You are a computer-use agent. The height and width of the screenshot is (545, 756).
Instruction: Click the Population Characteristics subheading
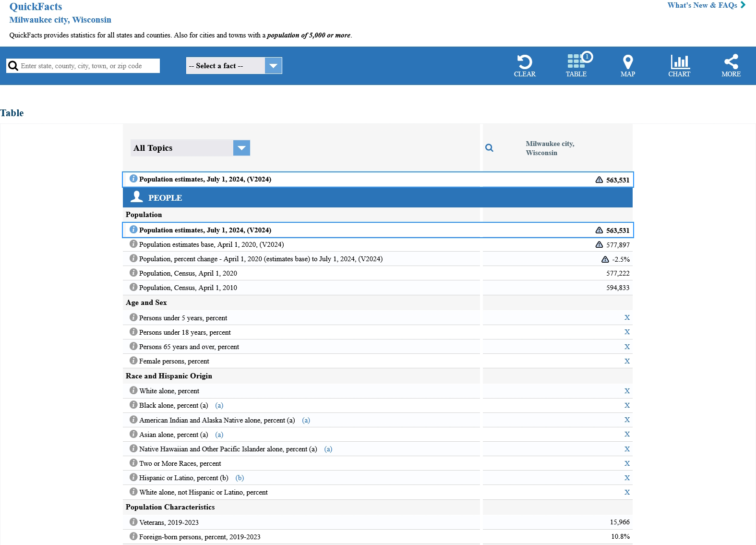(x=170, y=507)
